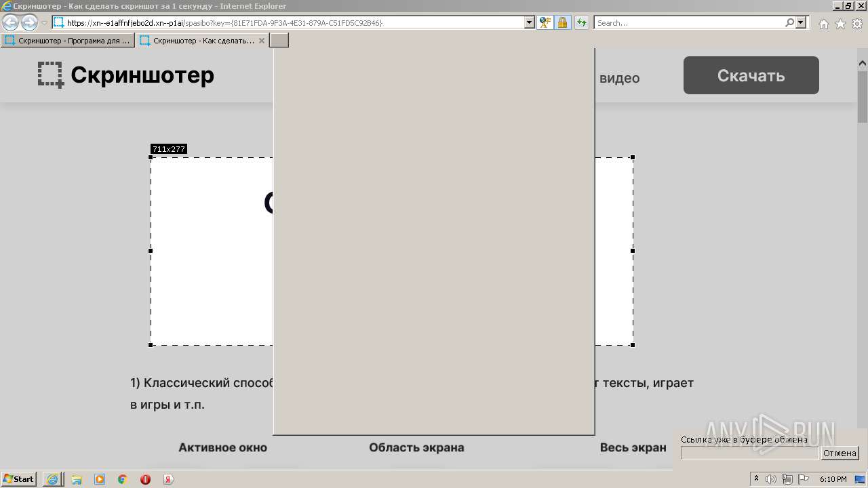Open the Tools gear icon
Image resolution: width=868 pixels, height=488 pixels.
(857, 24)
